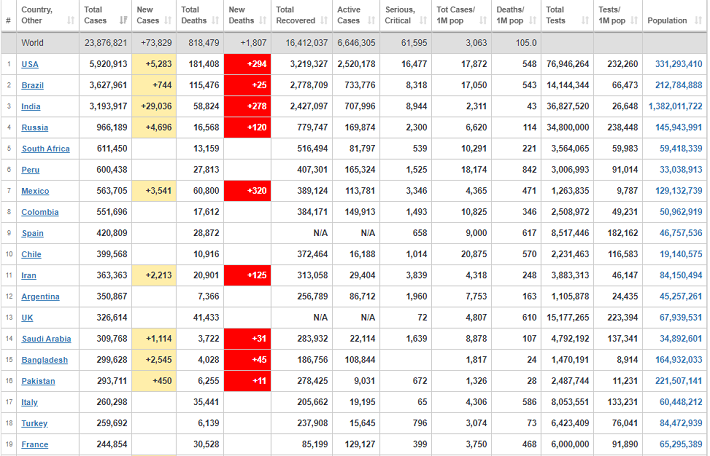Click the Total Recovered column header text
Screen dimensions: 710x456
tap(295, 15)
